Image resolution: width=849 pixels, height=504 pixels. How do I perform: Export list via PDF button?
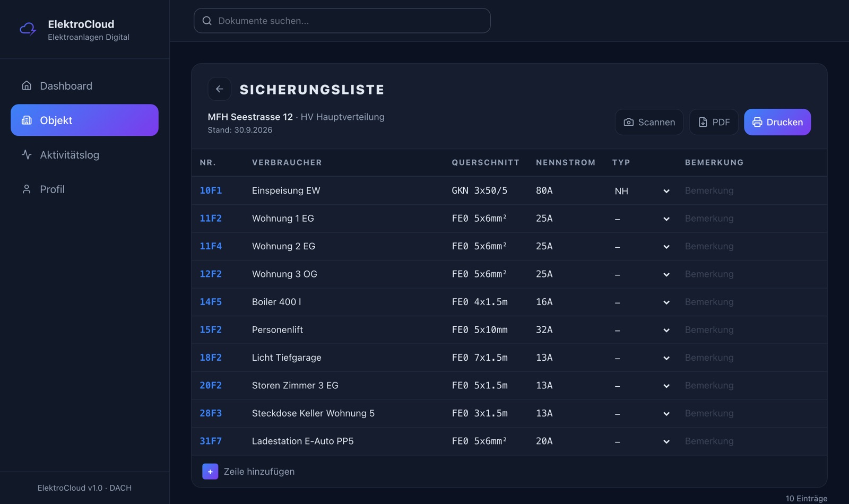click(714, 122)
